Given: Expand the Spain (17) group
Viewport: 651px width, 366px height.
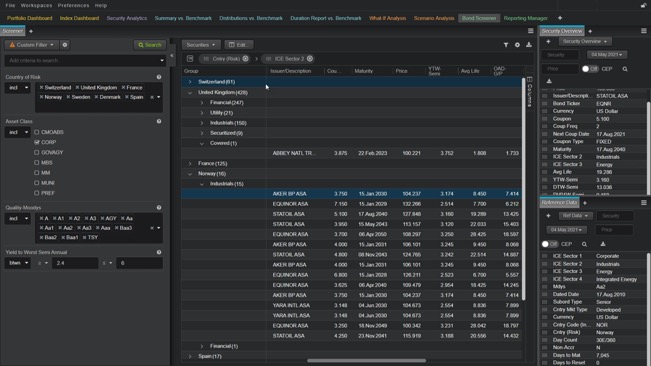Looking at the screenshot, I should (x=190, y=356).
